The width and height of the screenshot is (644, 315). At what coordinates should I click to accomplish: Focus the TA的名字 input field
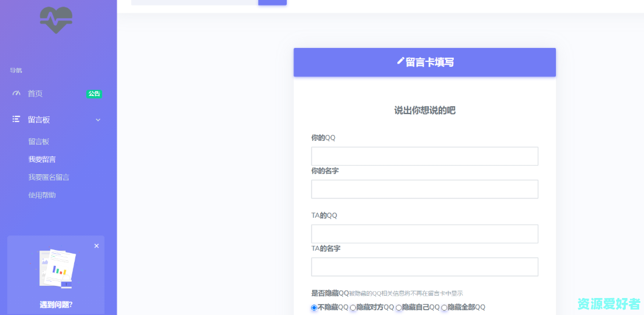tap(425, 267)
